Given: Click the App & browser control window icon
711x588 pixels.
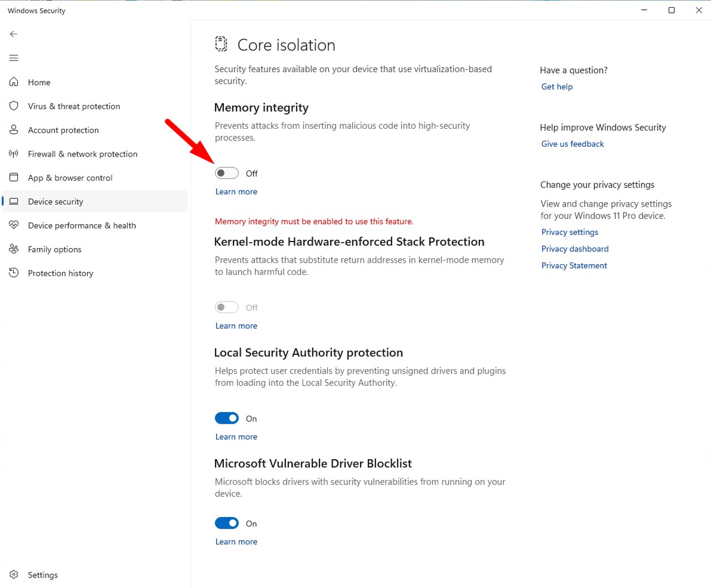Looking at the screenshot, I should [14, 177].
